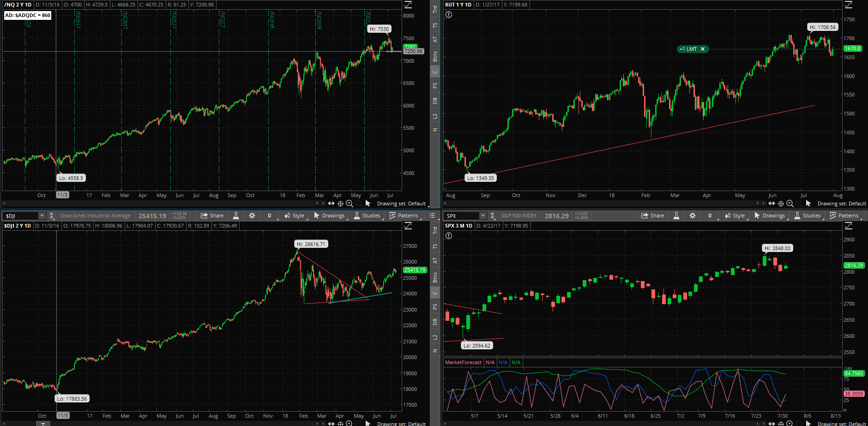Click the 25415.19 price tag on $DJI axis
This screenshot has height=426, width=868.
415,270
